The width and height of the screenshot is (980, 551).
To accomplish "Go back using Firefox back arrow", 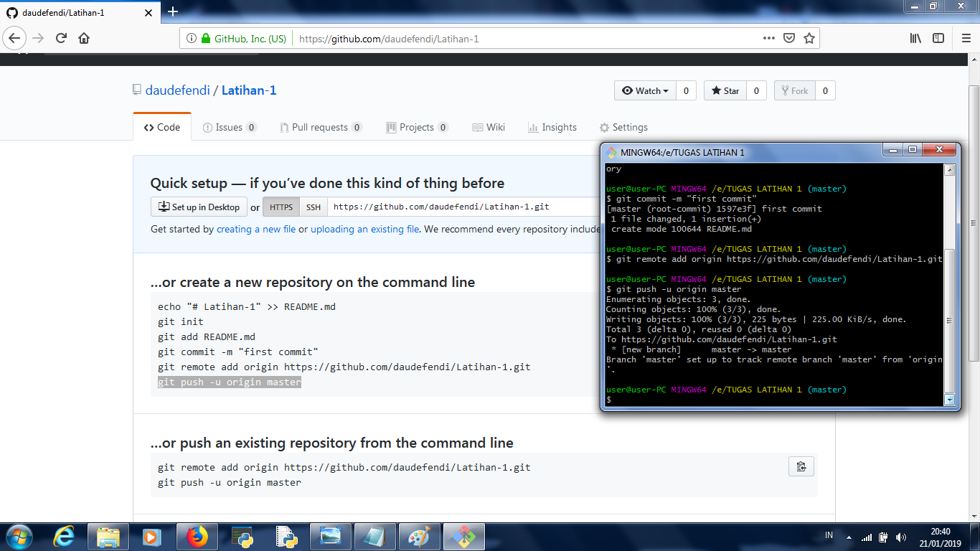I will click(x=15, y=38).
